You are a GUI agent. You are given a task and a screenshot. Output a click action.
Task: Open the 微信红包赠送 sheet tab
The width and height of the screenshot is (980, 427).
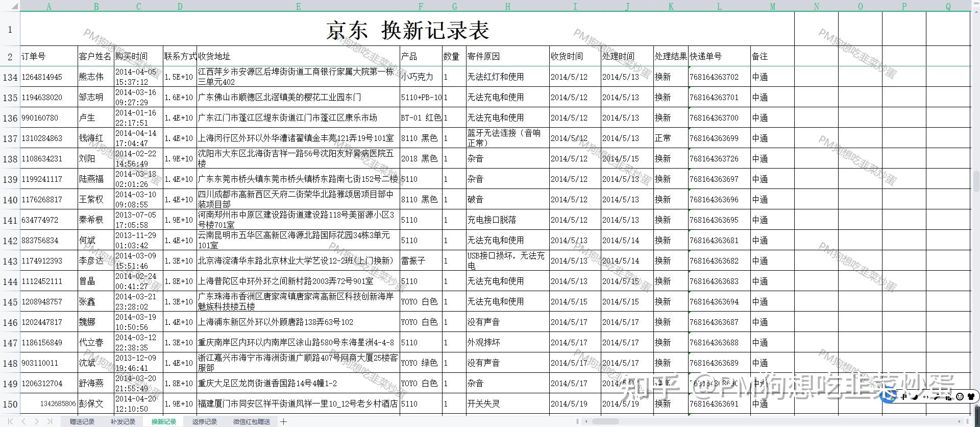click(252, 421)
